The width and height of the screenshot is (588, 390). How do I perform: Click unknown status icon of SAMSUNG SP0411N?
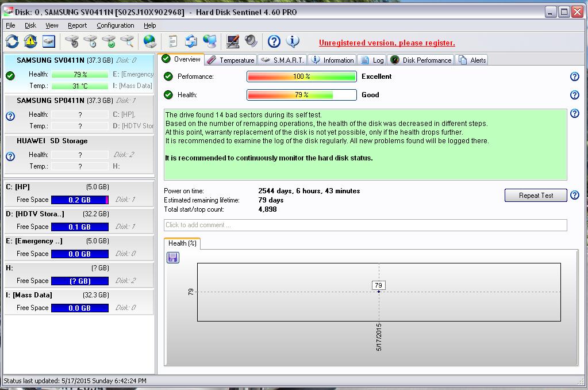coord(10,116)
